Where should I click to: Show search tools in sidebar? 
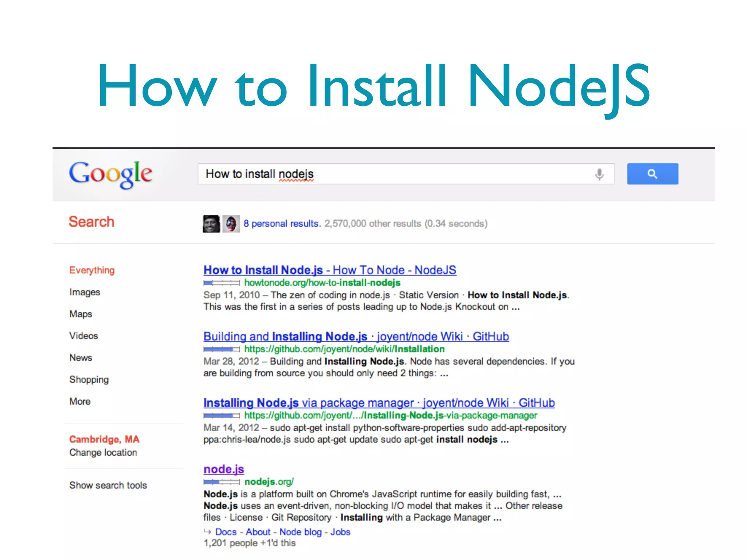108,485
